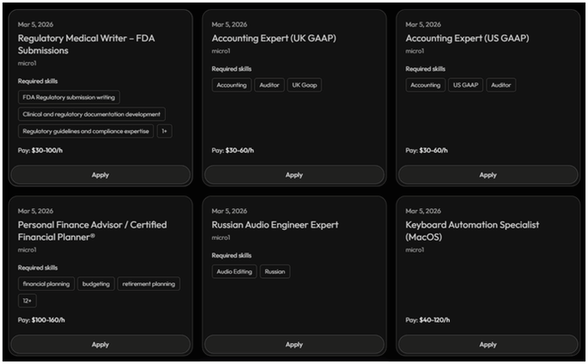This screenshot has height=364, width=588.
Task: Apply to Accounting Expert (US GAAP) job
Action: point(488,175)
